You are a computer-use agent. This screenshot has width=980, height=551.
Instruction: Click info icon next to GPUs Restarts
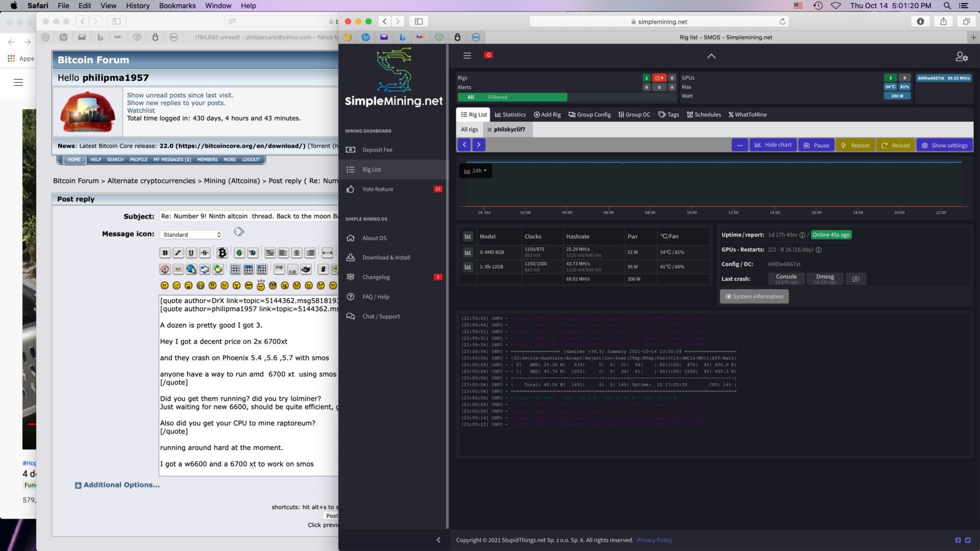point(818,250)
